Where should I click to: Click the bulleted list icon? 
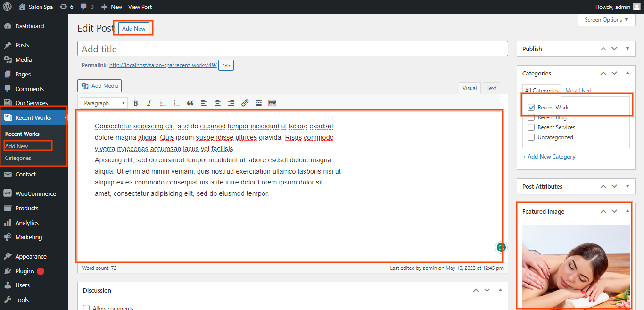point(163,103)
